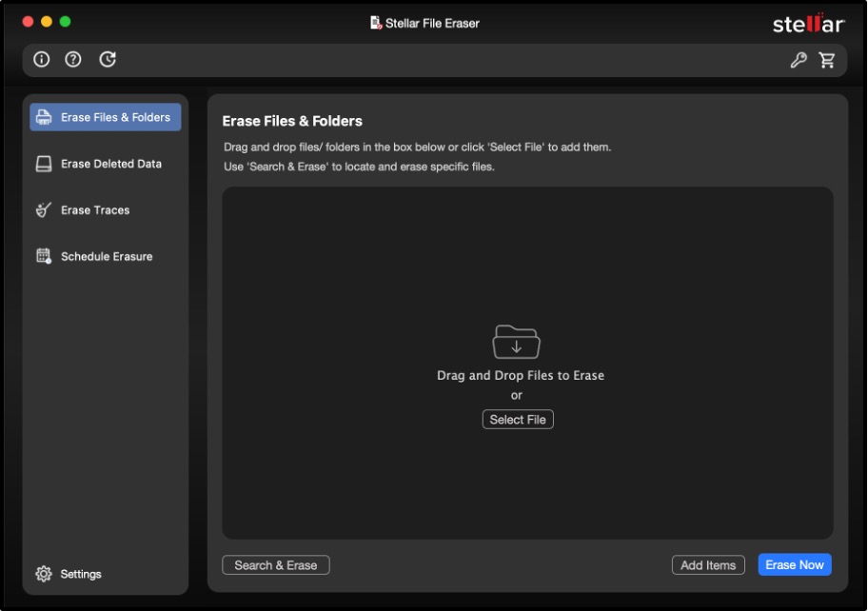868x611 pixels.
Task: Switch to Erase Deleted Data
Action: 106,164
